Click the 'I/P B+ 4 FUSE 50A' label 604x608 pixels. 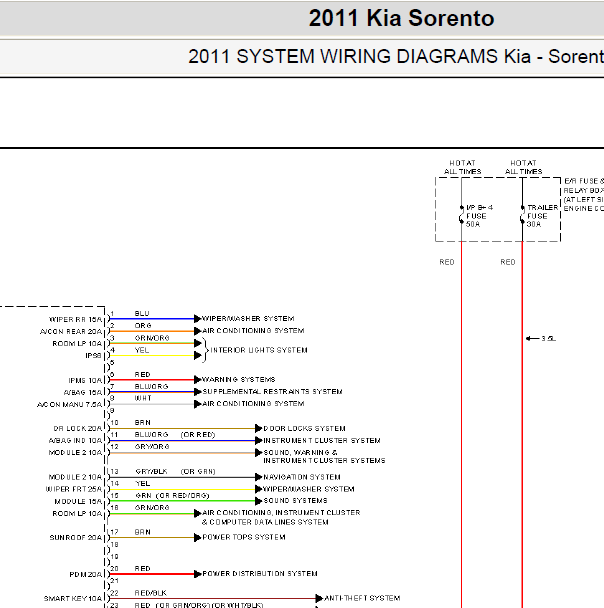click(479, 216)
